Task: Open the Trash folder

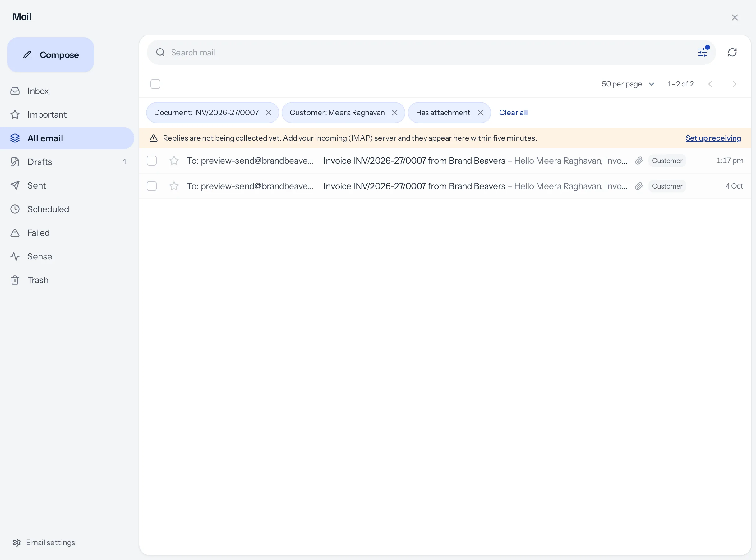Action: tap(67, 280)
